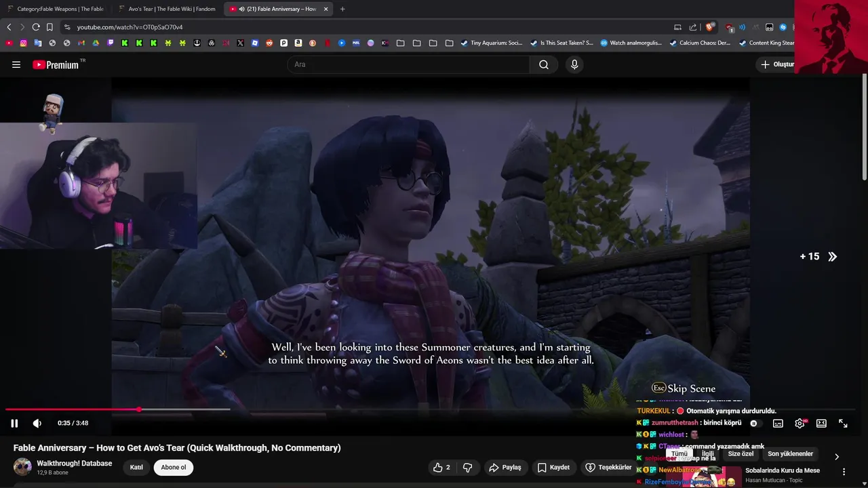Dislike the video with thumbs down
This screenshot has height=488, width=868.
[x=467, y=467]
